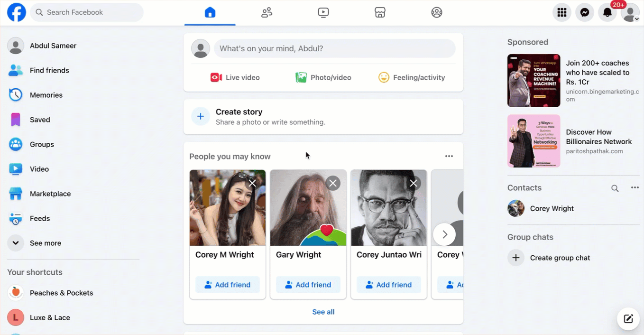Remove Corey M Wright from suggestions
This screenshot has height=335, width=644.
[x=252, y=183]
